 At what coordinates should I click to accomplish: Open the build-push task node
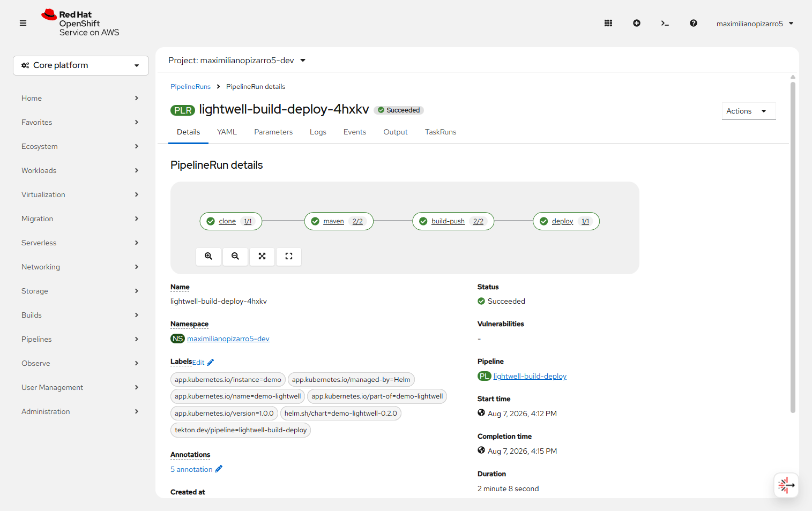point(453,221)
